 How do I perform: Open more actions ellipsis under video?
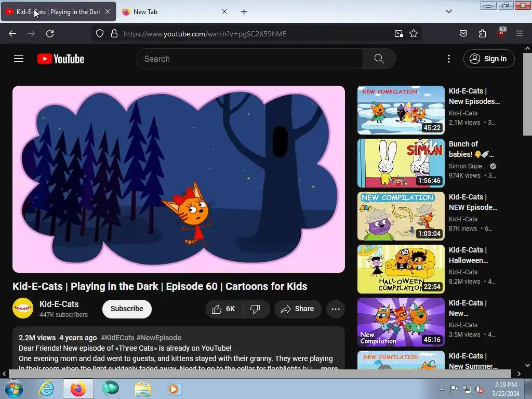pos(336,309)
